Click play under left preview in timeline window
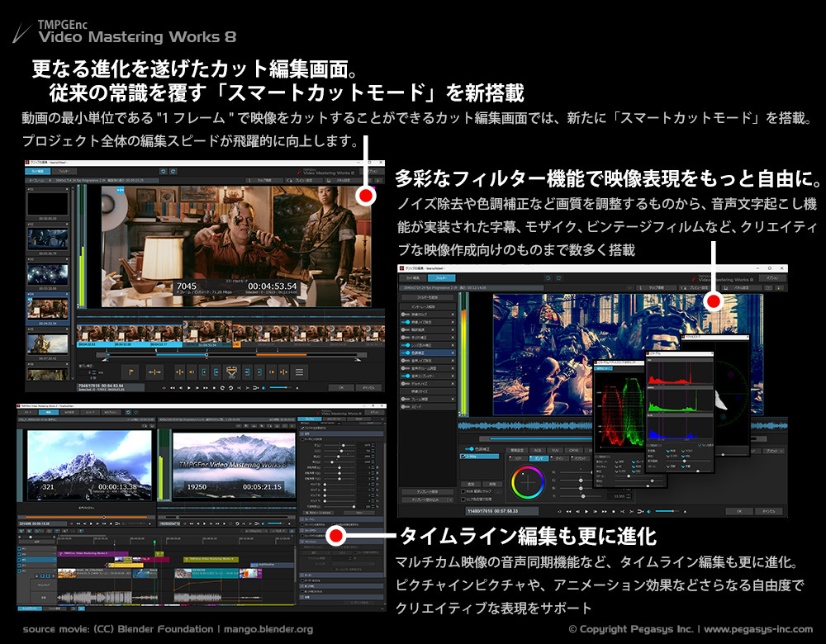This screenshot has width=826, height=644. click(91, 524)
